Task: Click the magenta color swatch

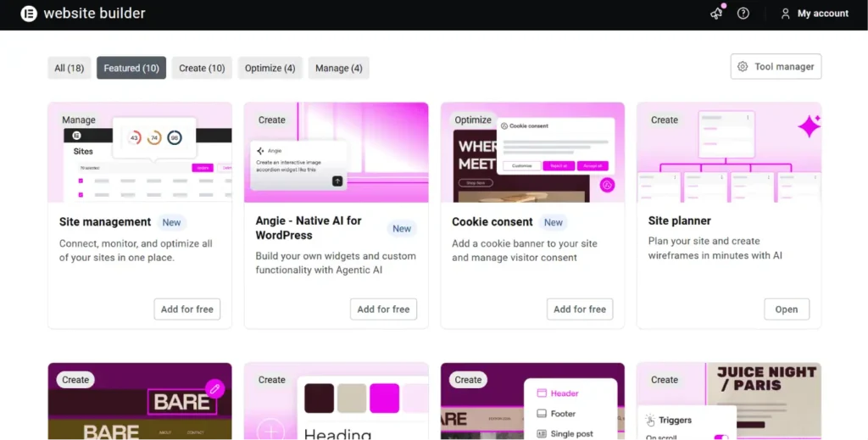Action: pyautogui.click(x=384, y=398)
